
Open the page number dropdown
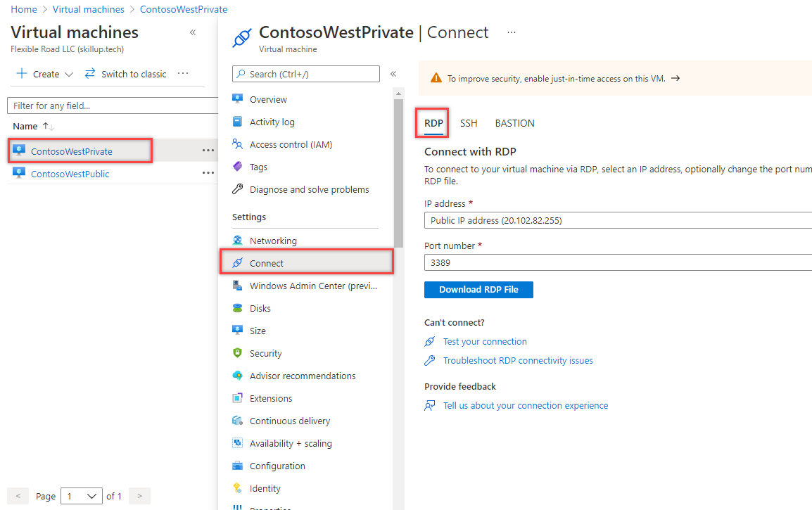[x=82, y=496]
